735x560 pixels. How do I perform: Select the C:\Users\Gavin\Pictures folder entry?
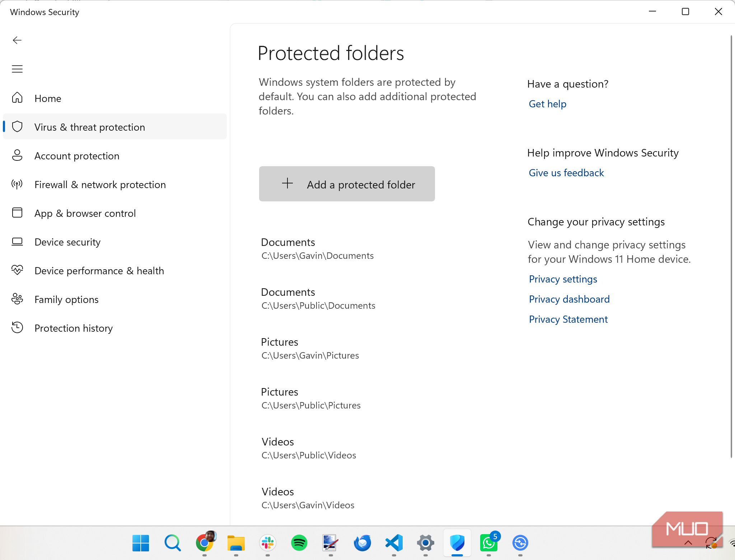(310, 349)
